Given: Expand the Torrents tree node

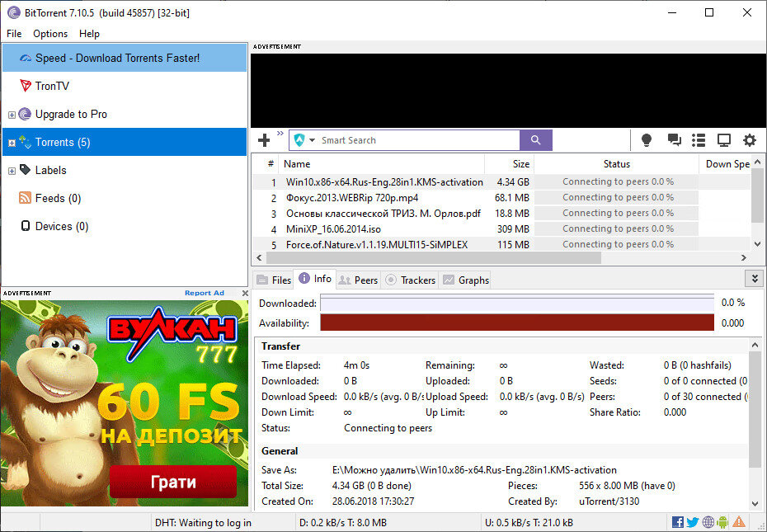Looking at the screenshot, I should 12,143.
